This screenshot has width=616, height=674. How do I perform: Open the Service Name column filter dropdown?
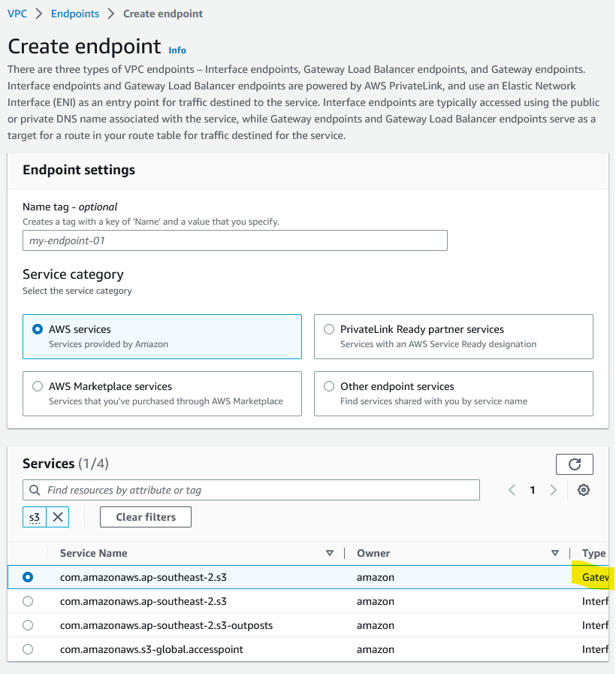click(330, 553)
